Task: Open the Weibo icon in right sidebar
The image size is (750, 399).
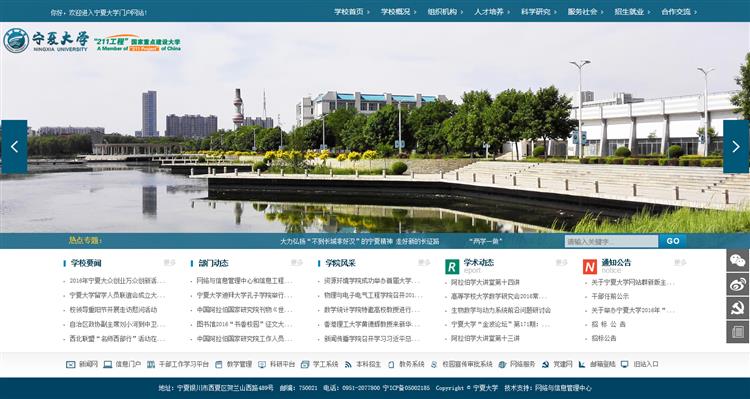Action: point(738,285)
